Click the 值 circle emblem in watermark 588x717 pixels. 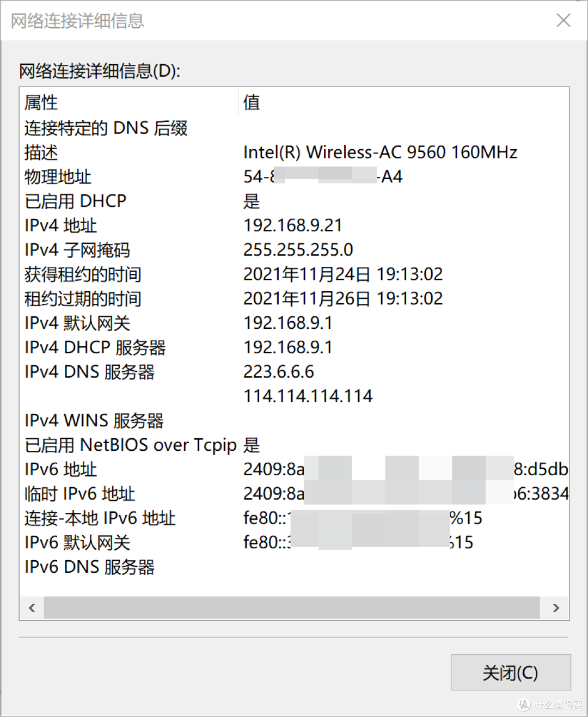tap(523, 705)
